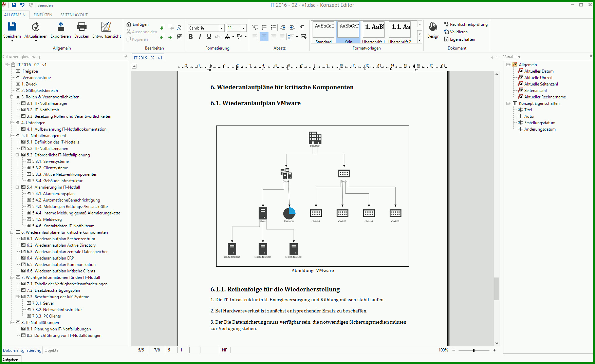Click the undo arrow in title bar
The image size is (595, 364).
tap(22, 5)
